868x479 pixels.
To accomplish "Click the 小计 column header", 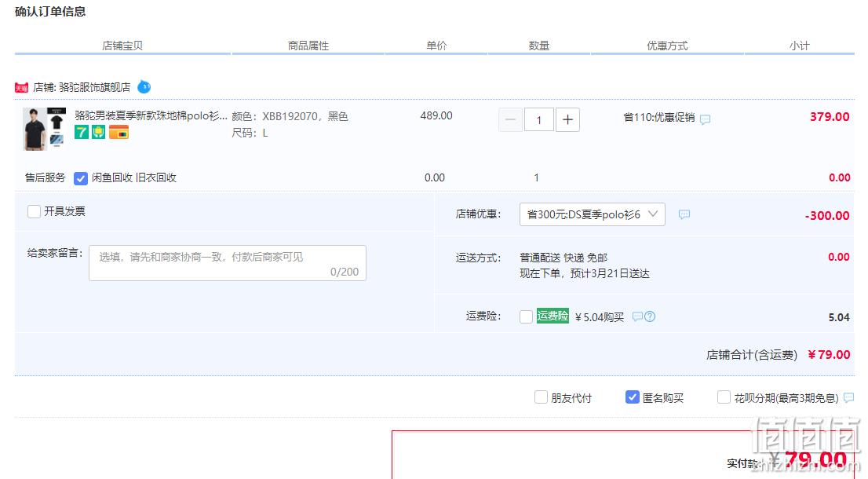I will (x=800, y=46).
